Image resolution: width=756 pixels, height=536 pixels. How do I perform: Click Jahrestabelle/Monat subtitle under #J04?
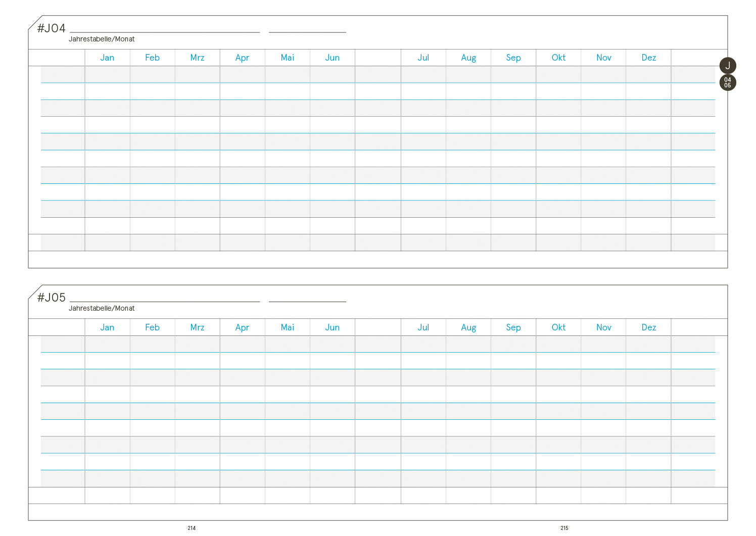tap(102, 39)
